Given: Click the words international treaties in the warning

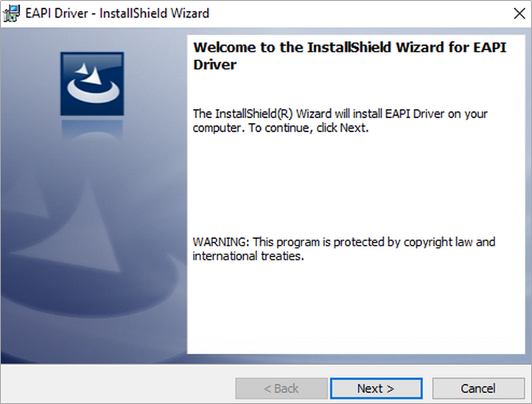Looking at the screenshot, I should 248,256.
